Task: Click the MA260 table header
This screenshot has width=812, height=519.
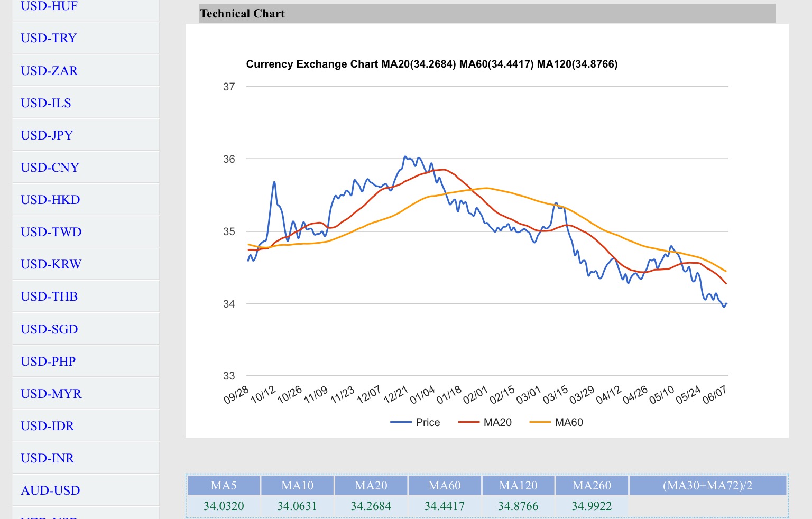Action: tap(592, 485)
